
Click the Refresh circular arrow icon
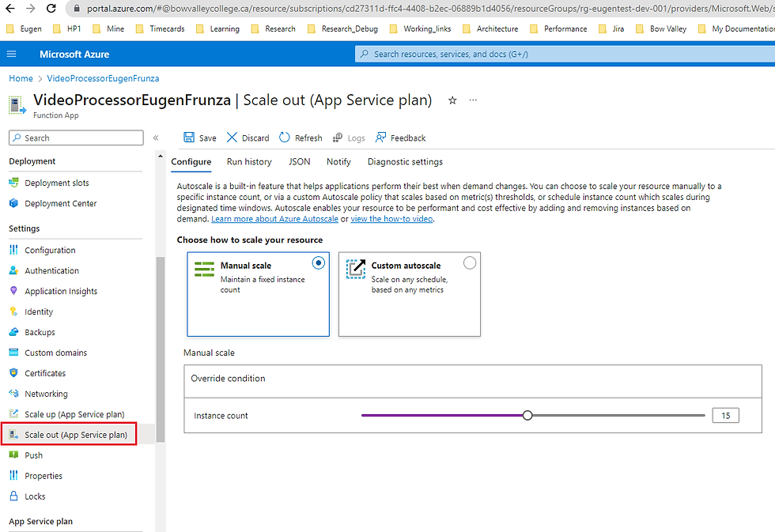(284, 138)
